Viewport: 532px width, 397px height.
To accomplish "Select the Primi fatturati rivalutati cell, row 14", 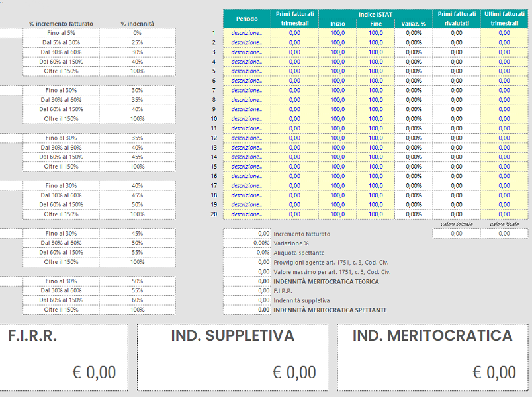I will coord(457,157).
